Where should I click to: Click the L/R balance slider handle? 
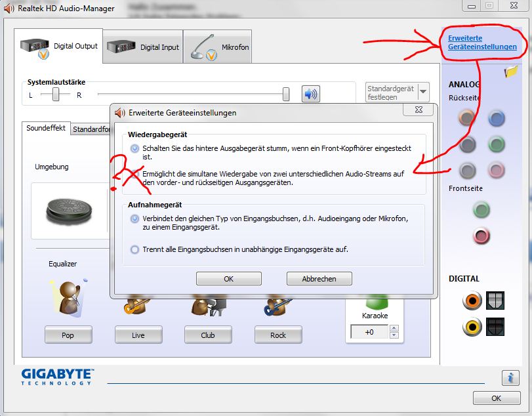coord(56,94)
